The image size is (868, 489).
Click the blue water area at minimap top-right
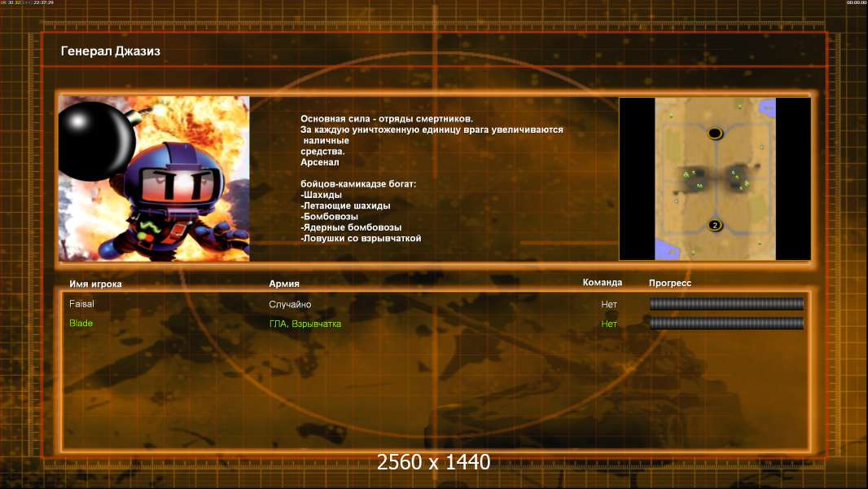767,108
